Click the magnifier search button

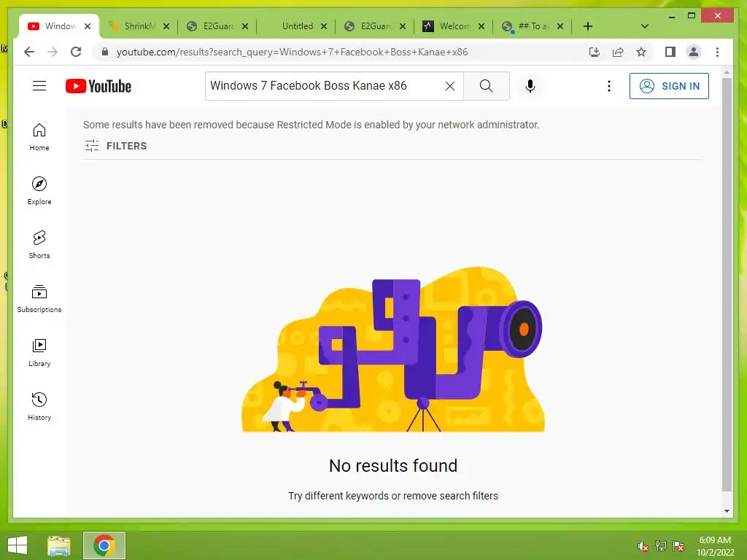(x=487, y=86)
